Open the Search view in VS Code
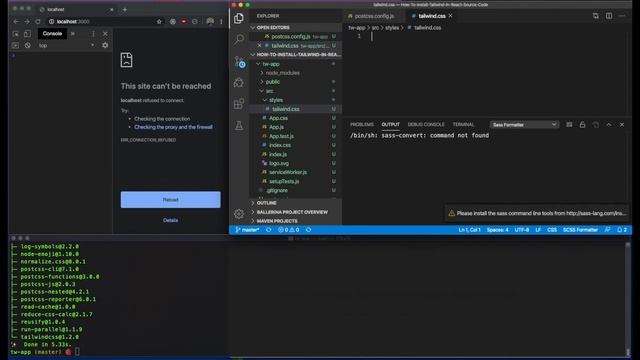This screenshot has height=360, width=640. point(239,39)
